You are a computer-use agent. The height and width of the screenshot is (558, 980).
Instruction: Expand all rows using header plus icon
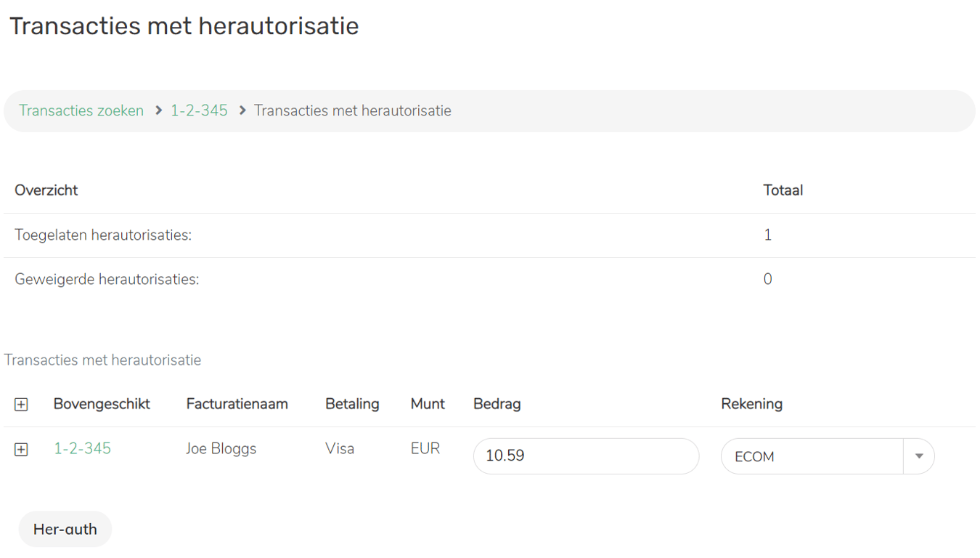pyautogui.click(x=21, y=405)
